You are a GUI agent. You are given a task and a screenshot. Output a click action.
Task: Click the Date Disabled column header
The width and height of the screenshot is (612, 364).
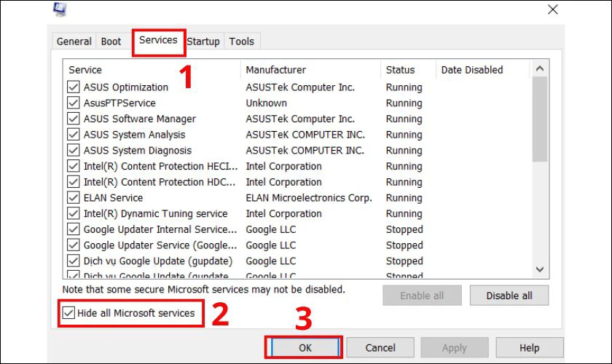[483, 70]
